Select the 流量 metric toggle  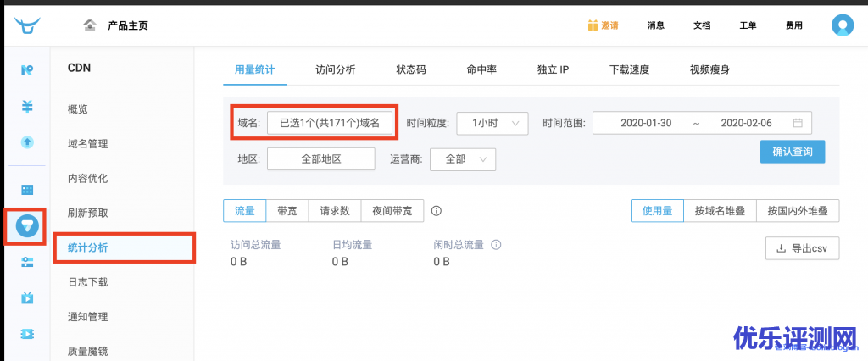pos(245,211)
